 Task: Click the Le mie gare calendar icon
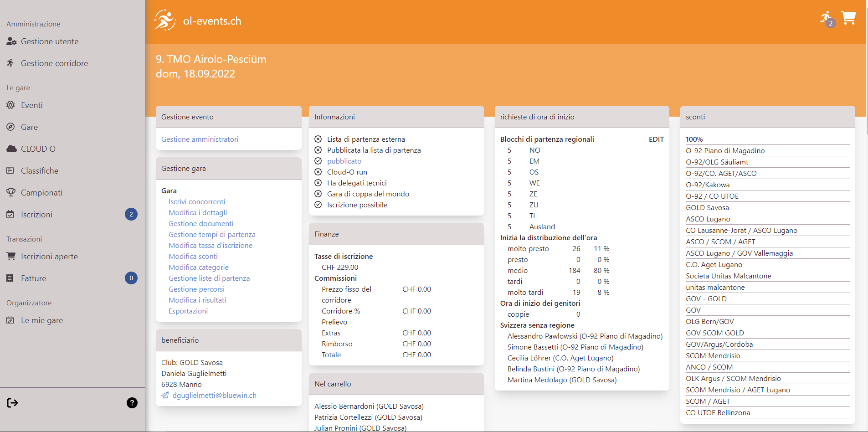(10, 320)
